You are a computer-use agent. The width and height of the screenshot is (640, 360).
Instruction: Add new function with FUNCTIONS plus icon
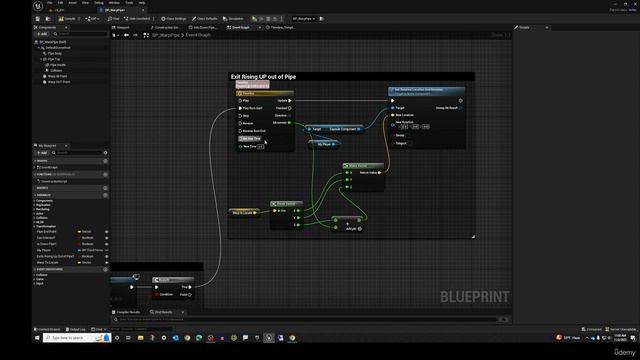pyautogui.click(x=105, y=174)
